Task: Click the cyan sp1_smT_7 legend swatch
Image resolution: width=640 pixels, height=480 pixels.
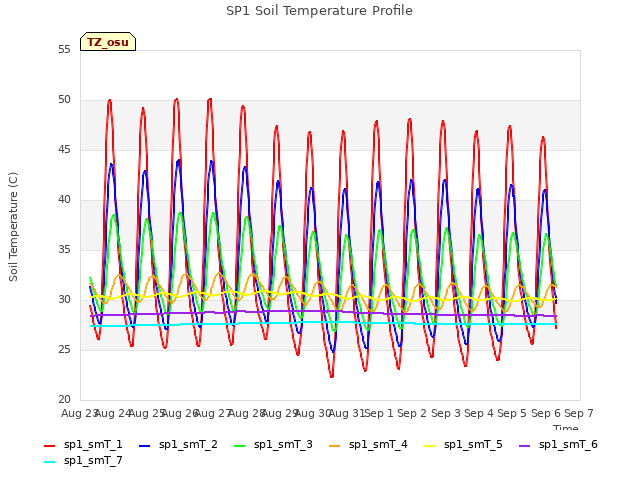Action: point(49,462)
